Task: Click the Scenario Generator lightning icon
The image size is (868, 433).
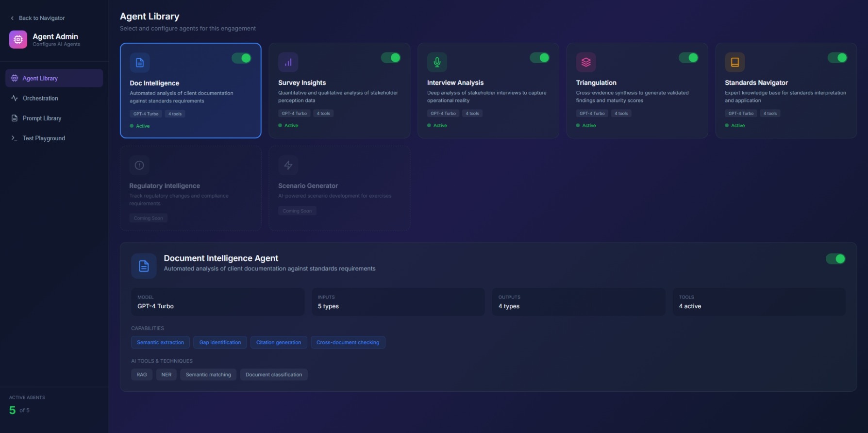Action: pos(288,165)
